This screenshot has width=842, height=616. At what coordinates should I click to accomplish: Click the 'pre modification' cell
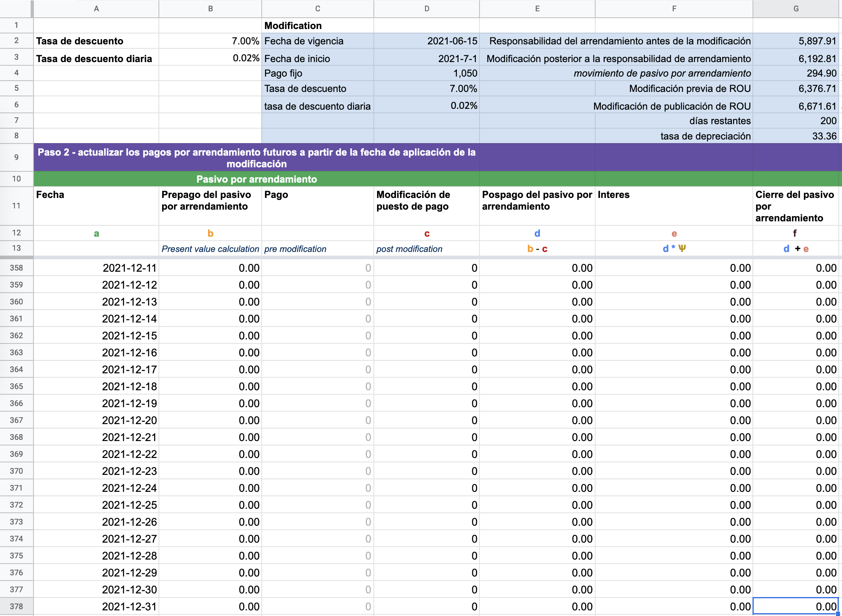318,249
